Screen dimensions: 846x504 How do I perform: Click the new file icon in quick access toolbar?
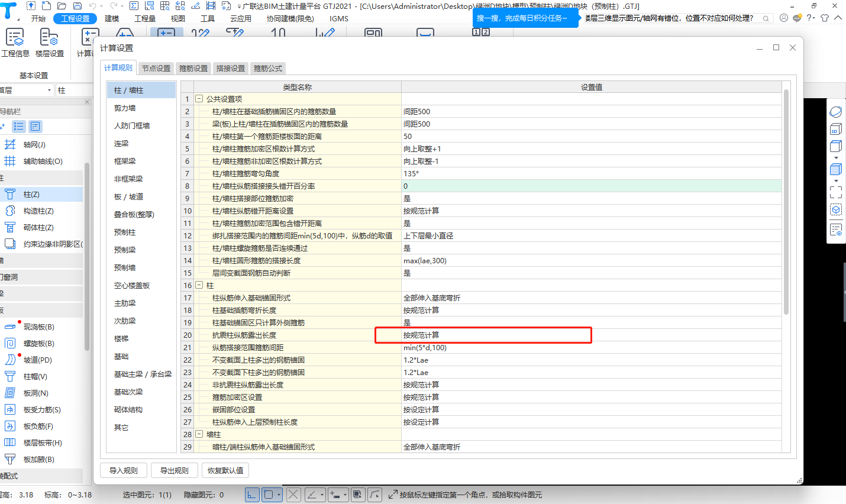pos(46,6)
